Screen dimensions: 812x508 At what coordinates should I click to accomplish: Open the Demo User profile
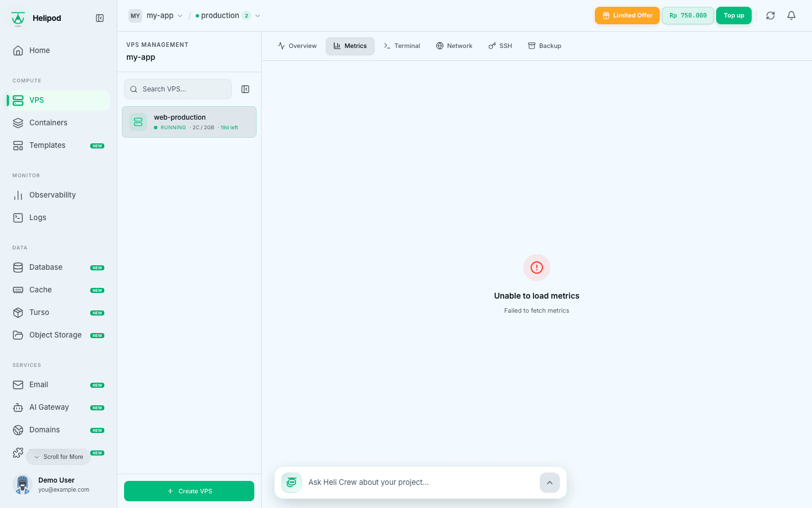click(x=58, y=484)
